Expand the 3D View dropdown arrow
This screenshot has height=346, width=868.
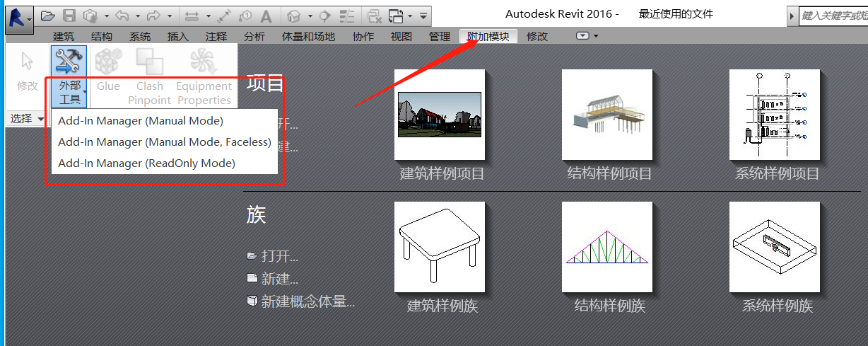tap(310, 16)
